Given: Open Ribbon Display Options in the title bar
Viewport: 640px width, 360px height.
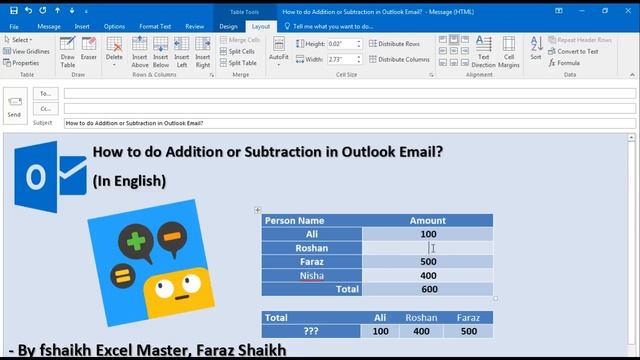Looking at the screenshot, I should tap(559, 11).
